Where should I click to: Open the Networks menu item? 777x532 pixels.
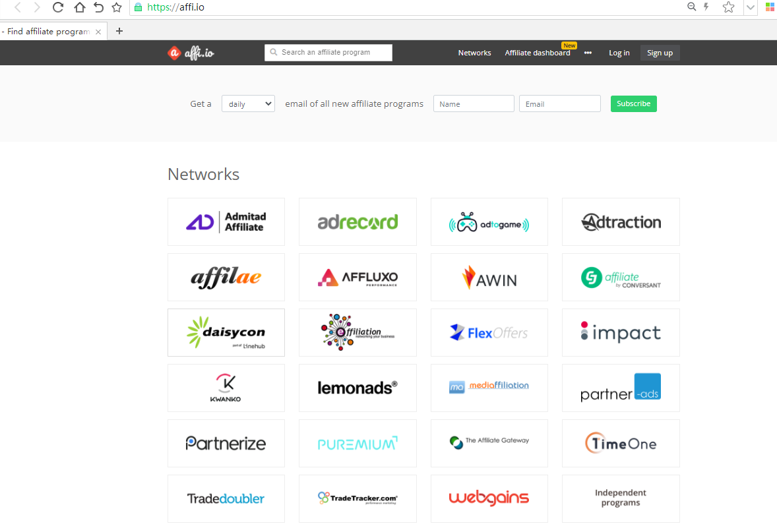[474, 53]
